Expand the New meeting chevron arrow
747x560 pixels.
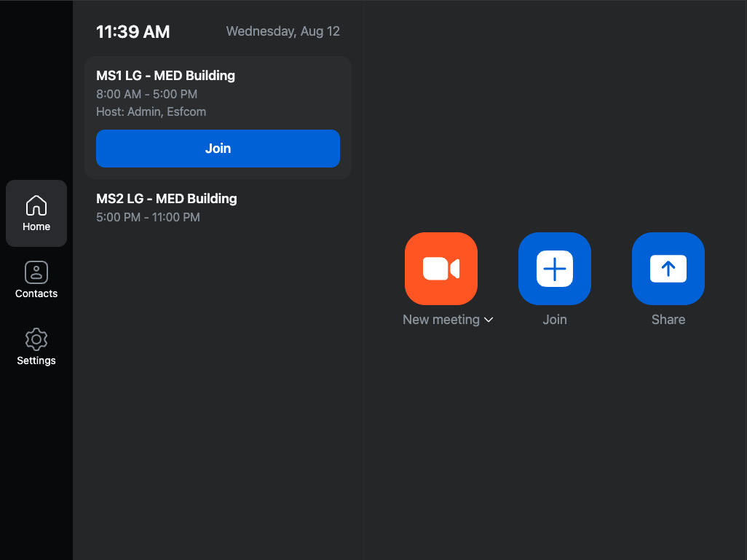(489, 320)
